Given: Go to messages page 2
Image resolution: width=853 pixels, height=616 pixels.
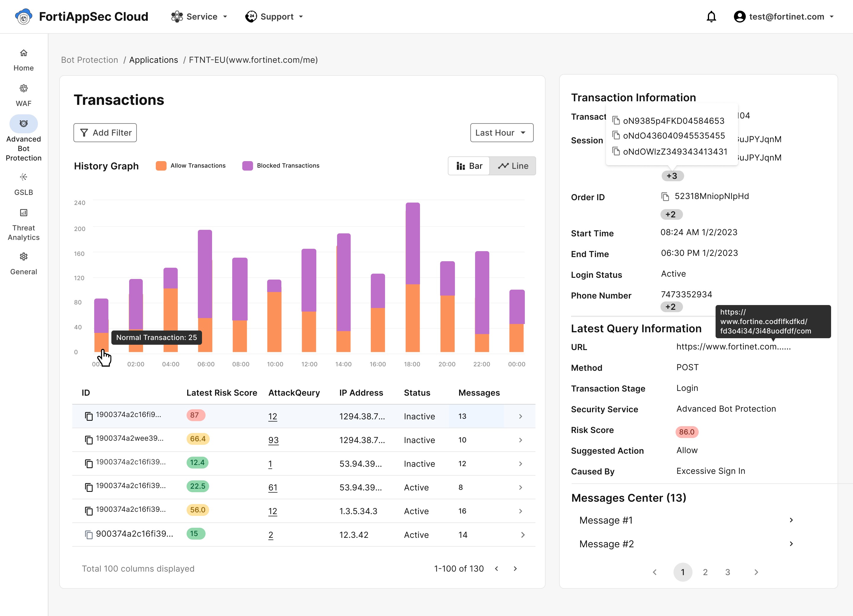Looking at the screenshot, I should click(x=705, y=572).
